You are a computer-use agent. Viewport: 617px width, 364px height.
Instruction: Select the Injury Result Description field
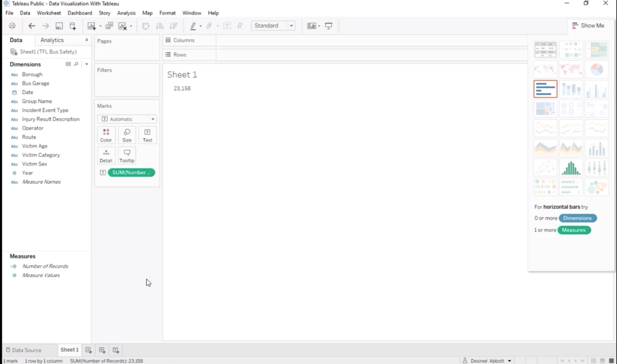click(51, 119)
